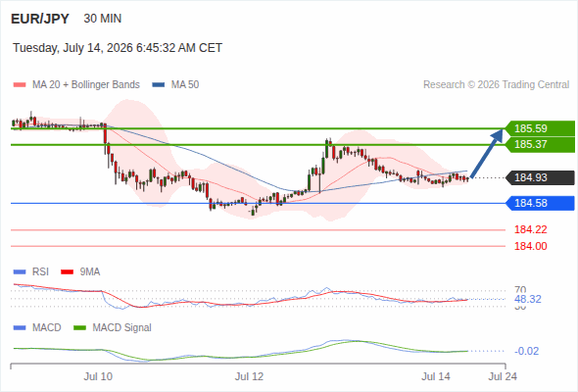578x392 pixels.
Task: Click the Research Trading Central copyright text
Action: click(496, 85)
